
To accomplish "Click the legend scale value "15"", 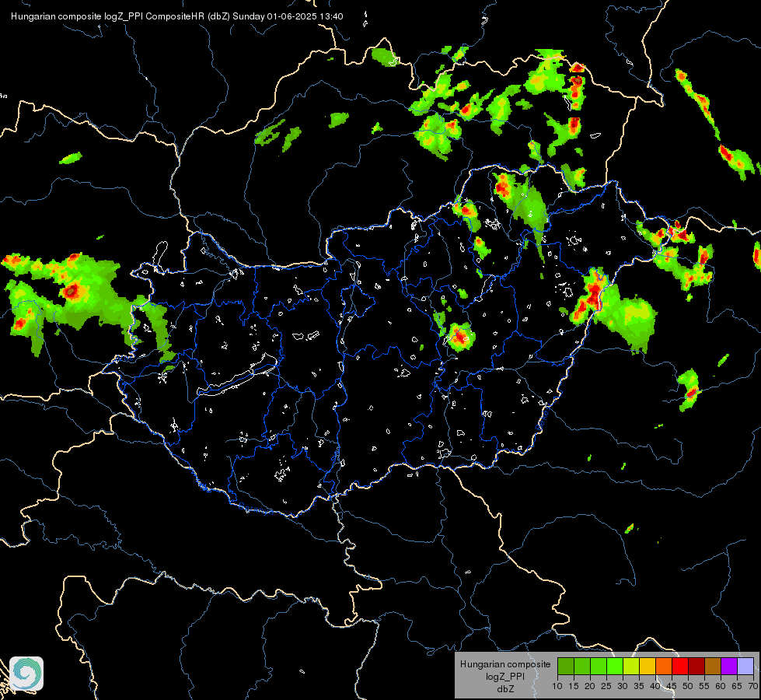I will [x=574, y=686].
